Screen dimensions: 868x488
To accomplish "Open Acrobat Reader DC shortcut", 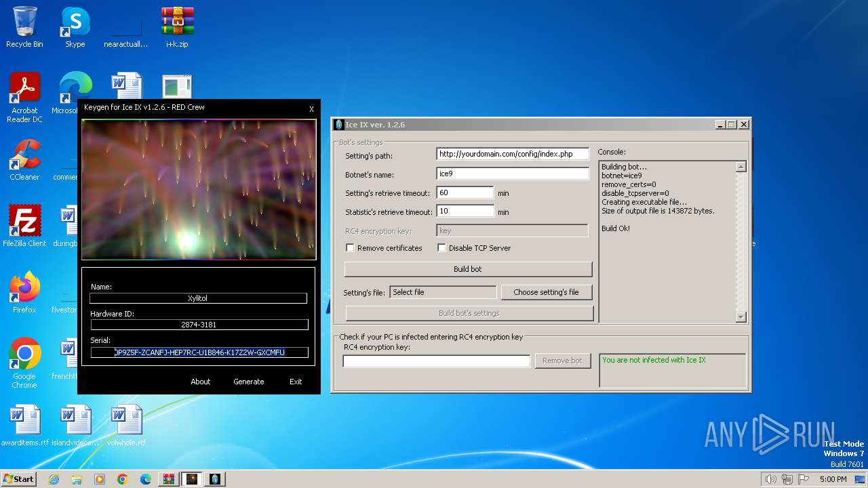I will coord(24,98).
